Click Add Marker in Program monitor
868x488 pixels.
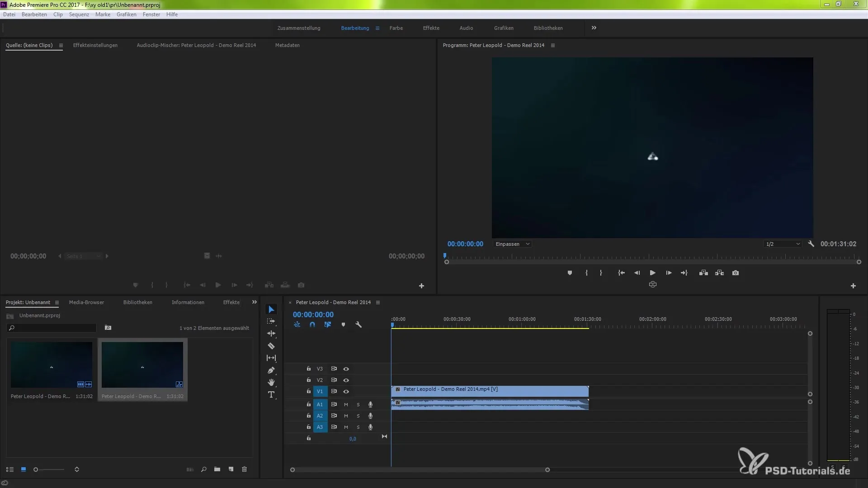coord(570,273)
